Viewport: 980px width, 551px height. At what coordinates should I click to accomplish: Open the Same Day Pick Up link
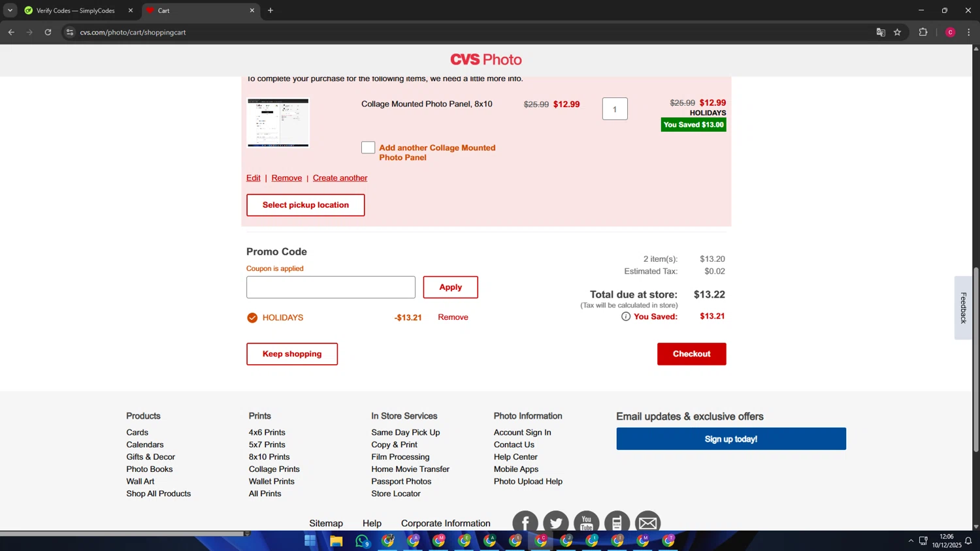click(x=406, y=432)
